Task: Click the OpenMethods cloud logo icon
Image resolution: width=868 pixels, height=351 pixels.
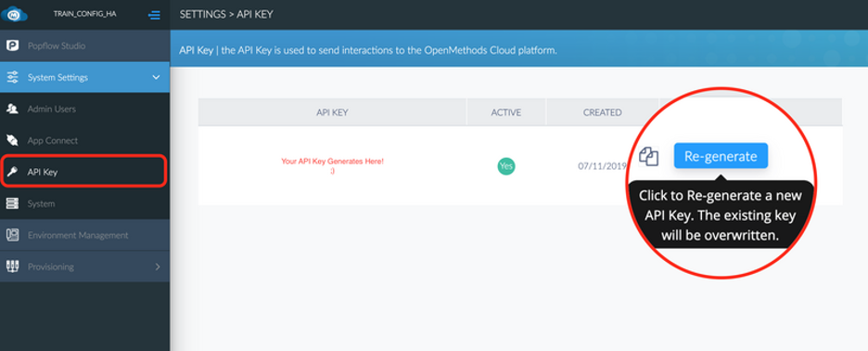Action: point(13,13)
